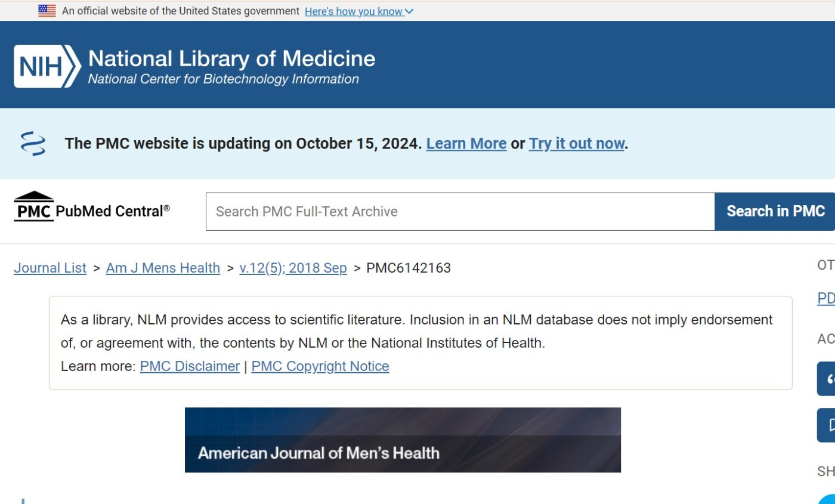
Task: Click the PMC PubMed Central logo
Action: coord(92,206)
